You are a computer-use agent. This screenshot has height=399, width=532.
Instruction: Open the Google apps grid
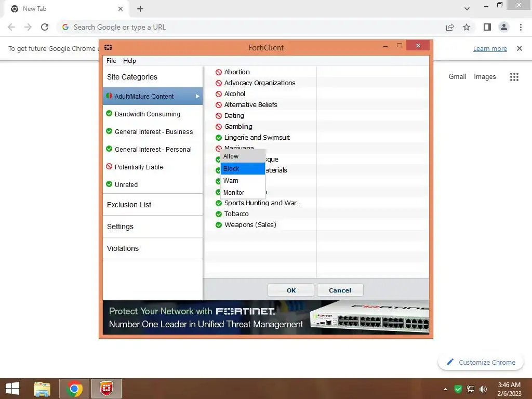(x=514, y=77)
